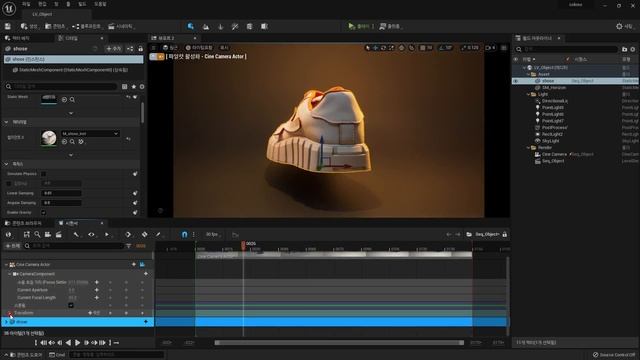
Task: Switch to the Content Browser tab at bottom
Action: pyautogui.click(x=27, y=223)
